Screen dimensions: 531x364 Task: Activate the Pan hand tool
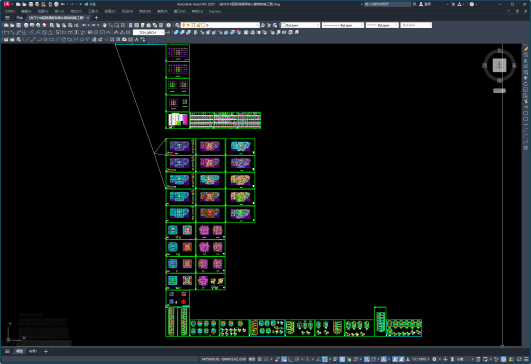click(x=105, y=25)
